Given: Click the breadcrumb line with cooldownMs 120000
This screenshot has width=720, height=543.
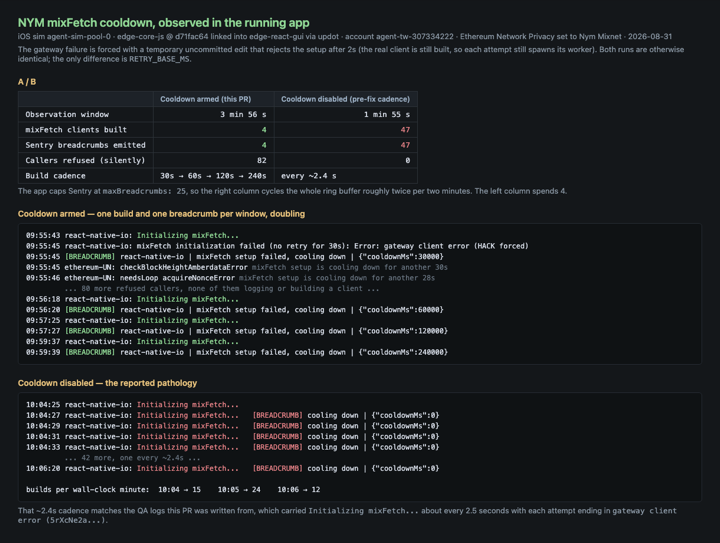Looking at the screenshot, I should [x=237, y=330].
